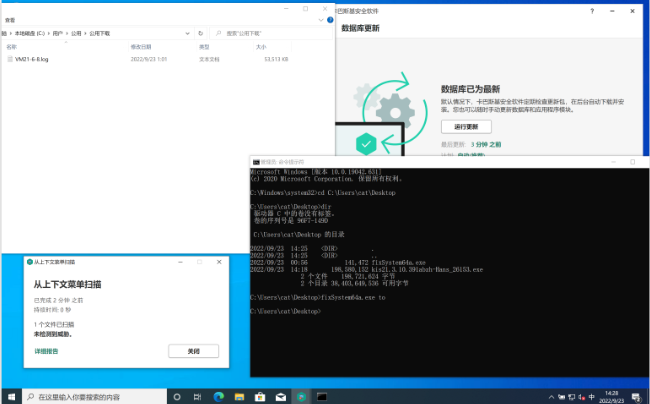Sort files by the 修改日期 column
The width and height of the screenshot is (650, 404).
[141, 47]
